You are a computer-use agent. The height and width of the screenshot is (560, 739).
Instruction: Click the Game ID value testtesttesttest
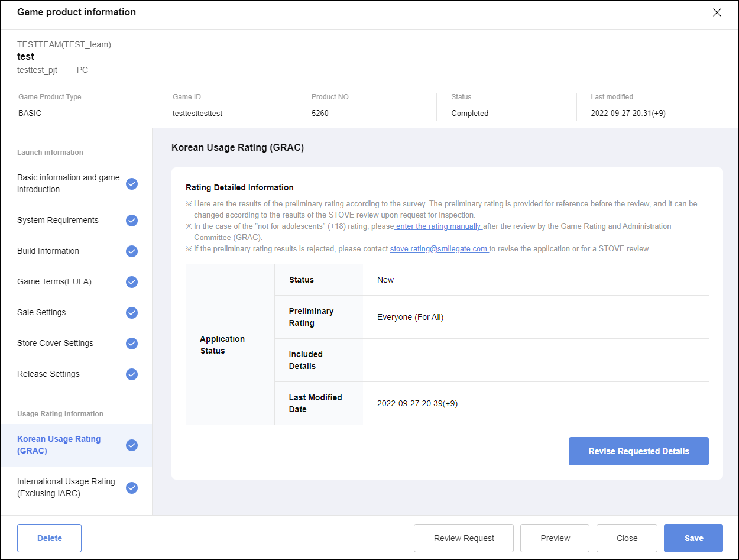(x=197, y=113)
